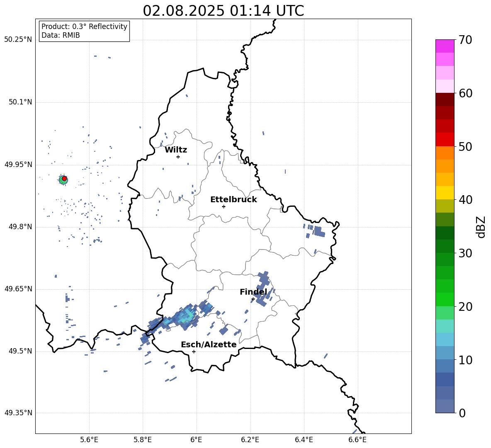Screen dimensions: 491x448
Task: Click the longitude label 6°E
Action: (196, 440)
